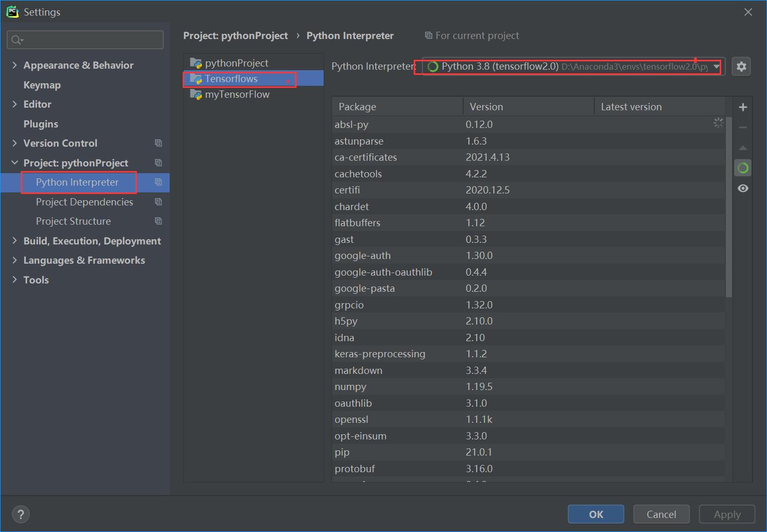Screen dimensions: 767x532
Task: Close the Settings dialog window
Action: [x=748, y=12]
